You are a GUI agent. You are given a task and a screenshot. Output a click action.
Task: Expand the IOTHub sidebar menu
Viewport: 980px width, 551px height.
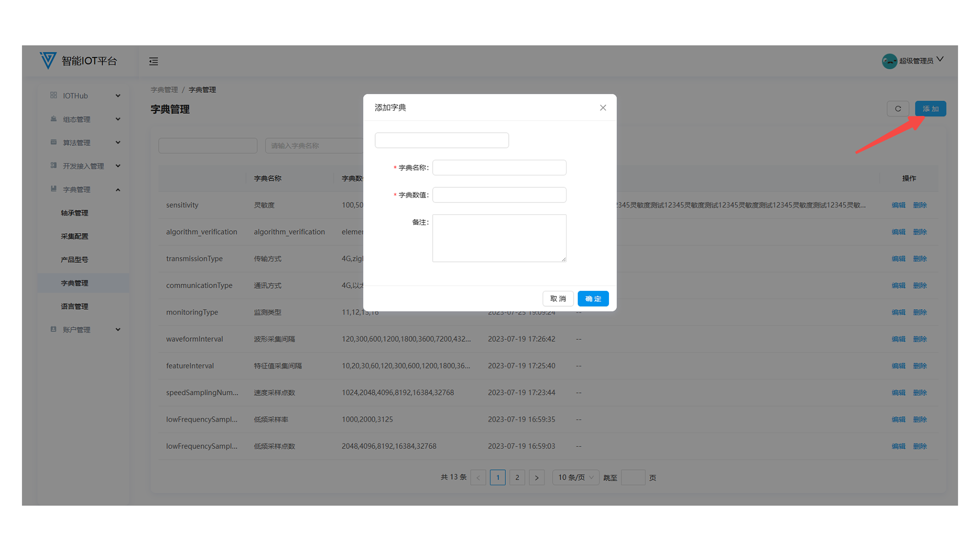118,96
